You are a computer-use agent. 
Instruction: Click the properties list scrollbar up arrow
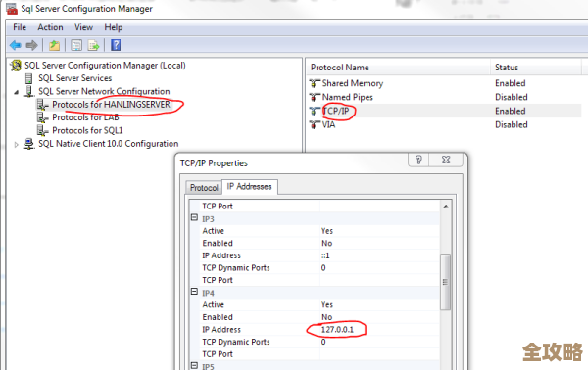tap(446, 206)
